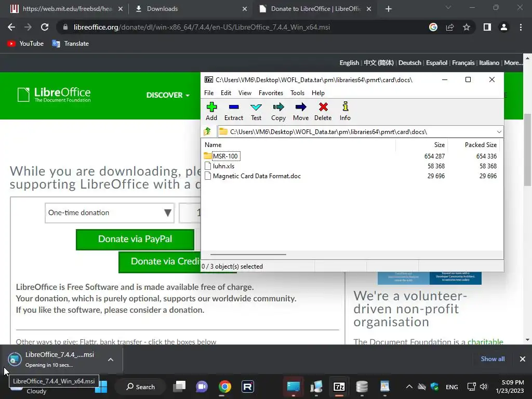Toggle the Chrome side panel
Screen dimensions: 532x399
point(487,27)
